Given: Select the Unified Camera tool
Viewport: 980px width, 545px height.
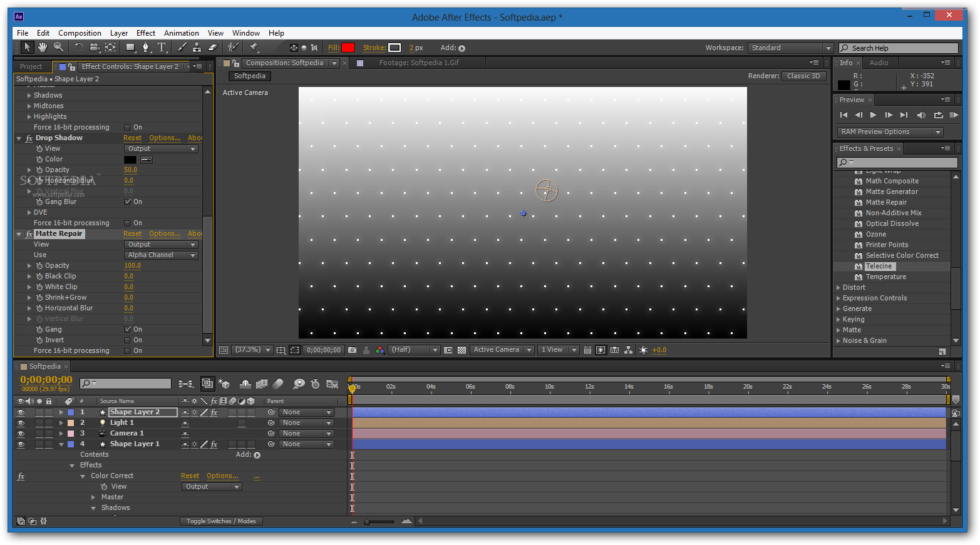Looking at the screenshot, I should [x=95, y=48].
